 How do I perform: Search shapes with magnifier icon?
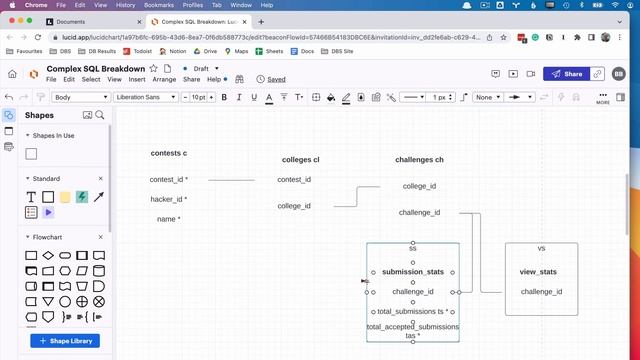(x=100, y=115)
